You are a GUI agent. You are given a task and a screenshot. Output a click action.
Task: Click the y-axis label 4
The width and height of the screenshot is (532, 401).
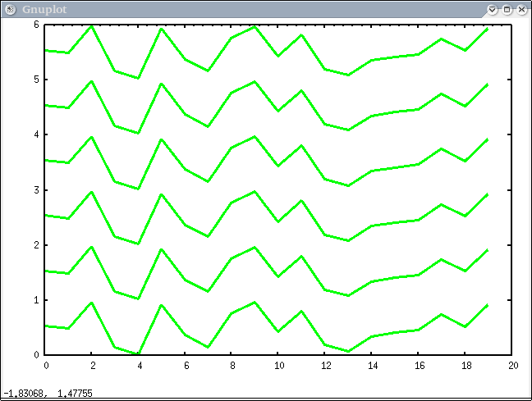click(x=36, y=134)
